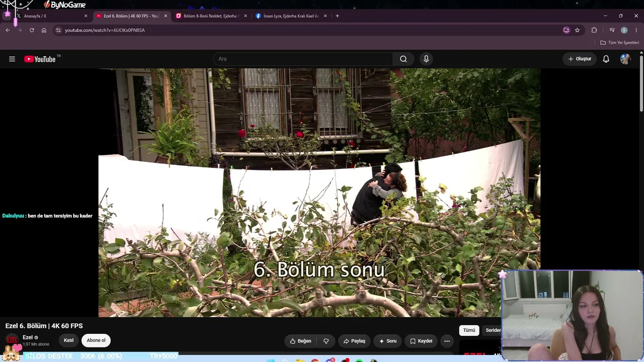This screenshot has height=362, width=644.
Task: Click the install app icon in the address bar
Action: (567, 30)
